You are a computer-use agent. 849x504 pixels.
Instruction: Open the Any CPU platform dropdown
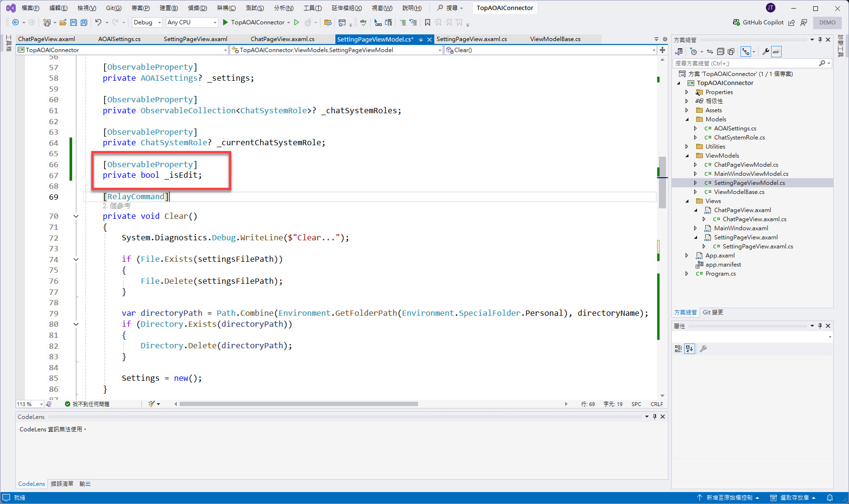(x=192, y=22)
